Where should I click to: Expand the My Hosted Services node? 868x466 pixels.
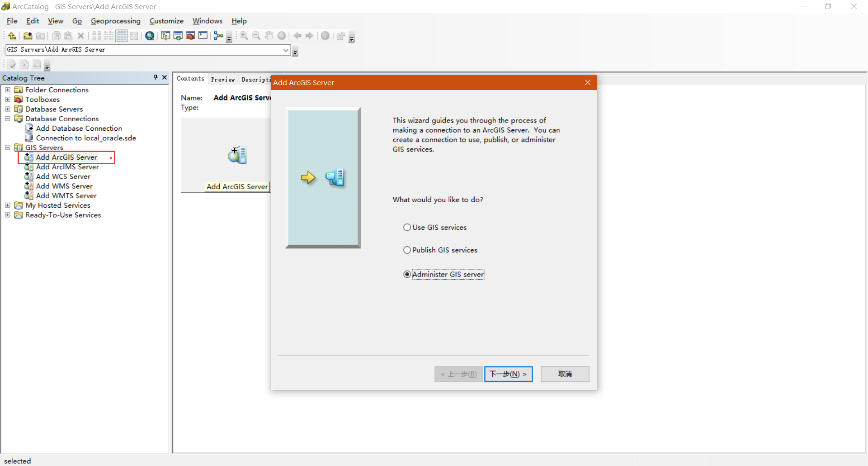[x=7, y=205]
